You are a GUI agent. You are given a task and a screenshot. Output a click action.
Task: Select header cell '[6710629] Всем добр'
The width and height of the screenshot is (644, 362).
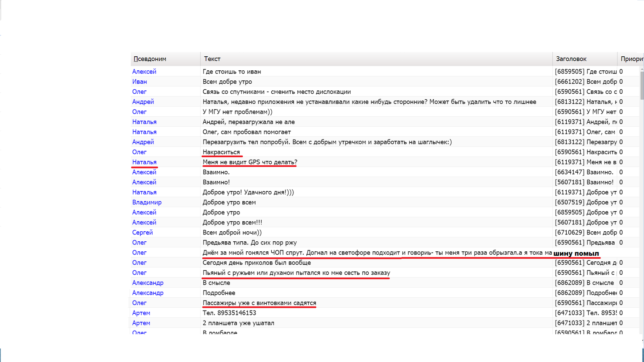tap(586, 232)
